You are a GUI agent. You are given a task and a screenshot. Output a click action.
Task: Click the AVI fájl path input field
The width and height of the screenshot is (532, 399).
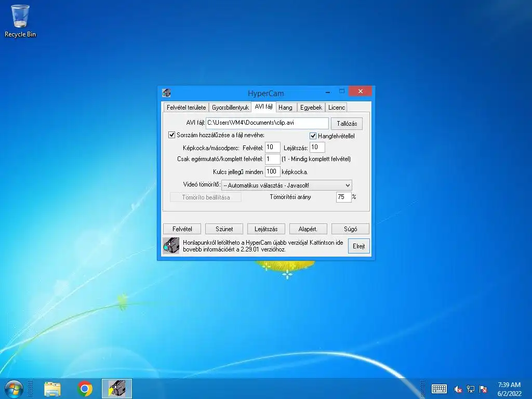click(x=267, y=123)
